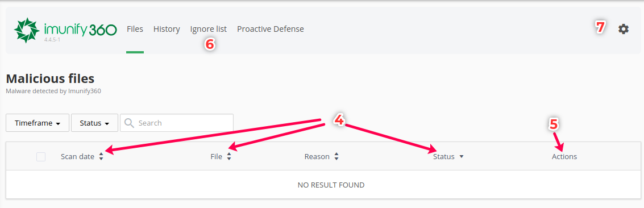644x208 pixels.
Task: Switch to the Files tab
Action: click(x=135, y=29)
